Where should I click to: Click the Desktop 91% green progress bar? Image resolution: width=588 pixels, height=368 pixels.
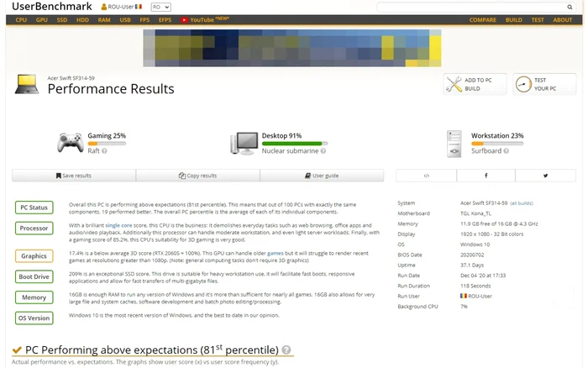pos(295,144)
